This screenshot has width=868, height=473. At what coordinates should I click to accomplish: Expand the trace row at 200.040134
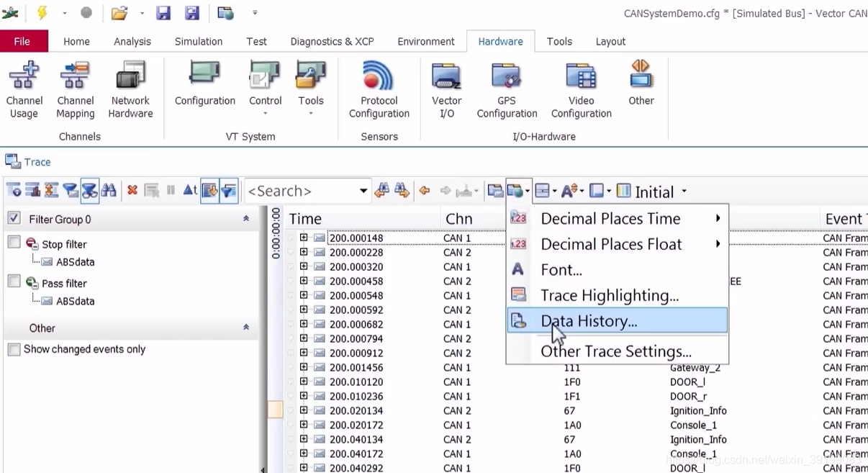[x=304, y=439]
